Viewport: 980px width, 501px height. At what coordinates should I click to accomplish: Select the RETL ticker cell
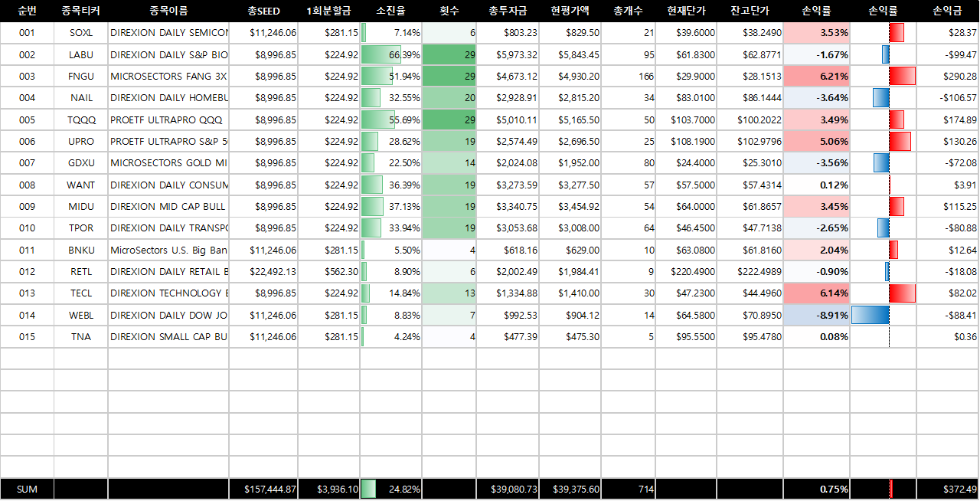coord(80,271)
